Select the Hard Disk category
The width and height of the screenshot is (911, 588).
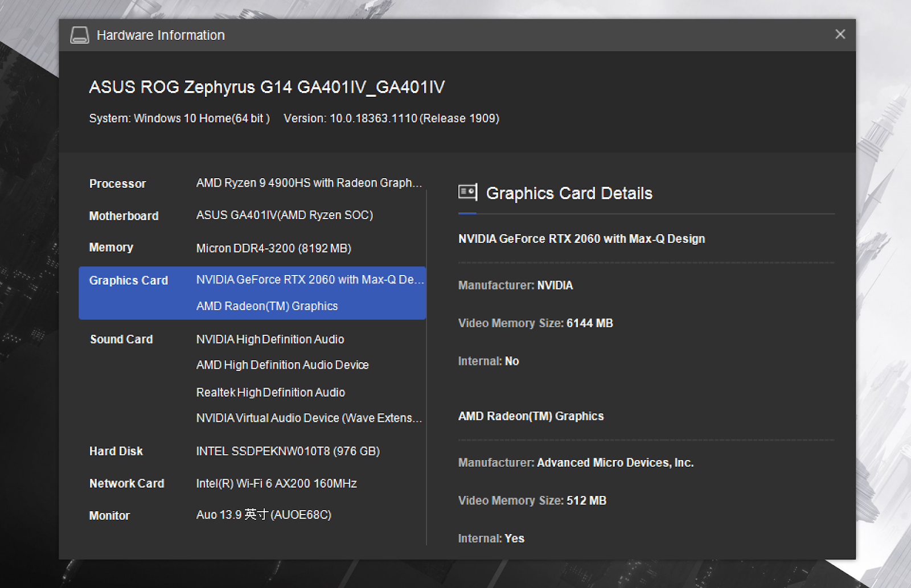(116, 451)
